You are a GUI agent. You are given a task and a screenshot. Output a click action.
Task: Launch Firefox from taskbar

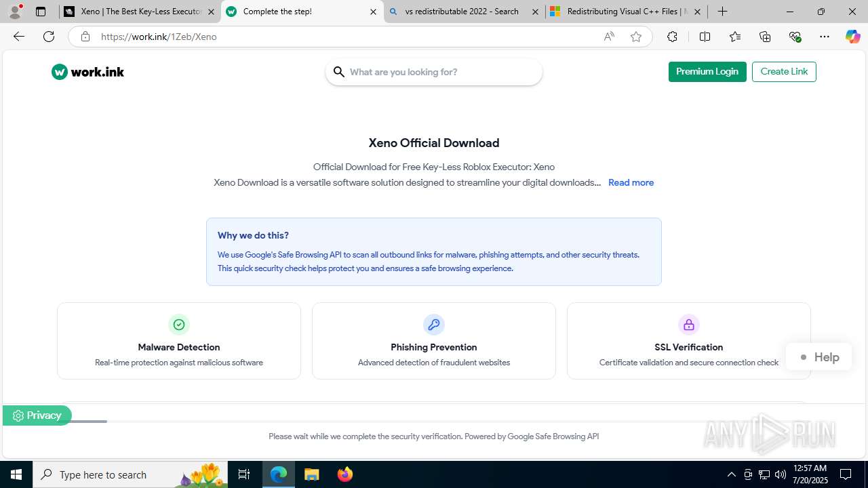344,474
